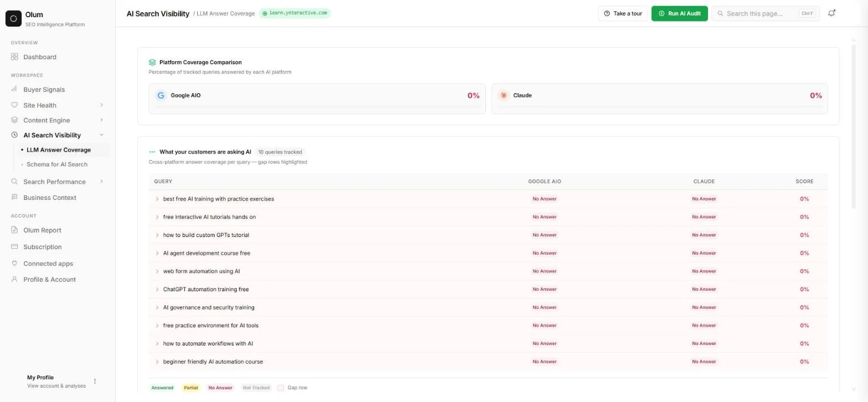Screen dimensions: 868x402
Task: Expand 'beginner friendly AI automation course' row
Action: 157,362
